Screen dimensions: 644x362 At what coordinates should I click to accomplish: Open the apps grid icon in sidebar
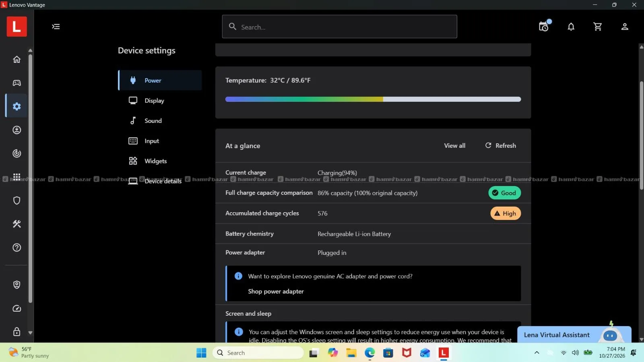coord(17,177)
